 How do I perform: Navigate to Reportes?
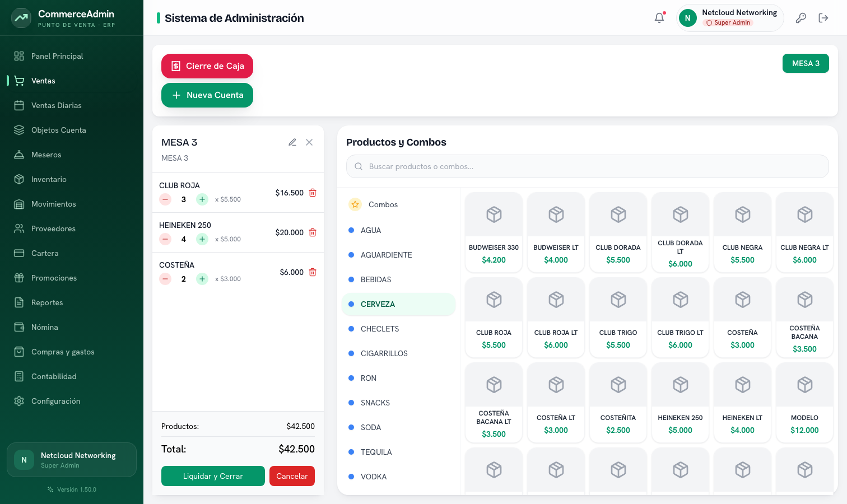click(x=72, y=302)
